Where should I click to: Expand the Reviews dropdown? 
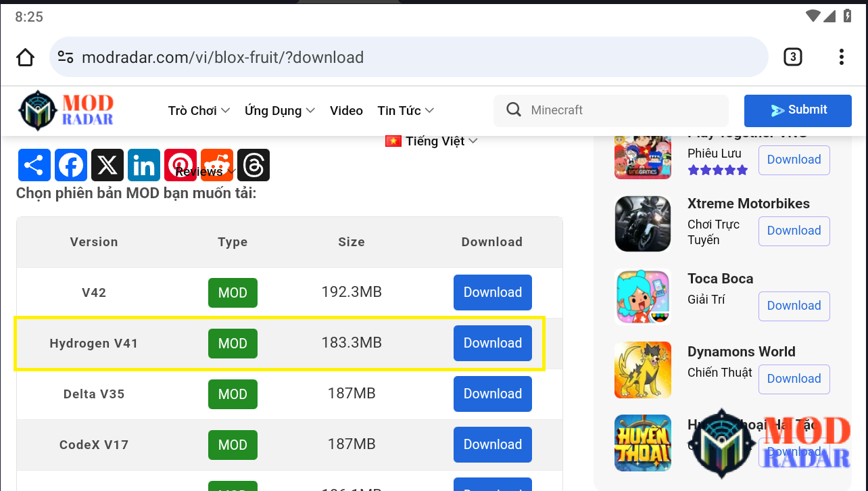click(x=206, y=172)
